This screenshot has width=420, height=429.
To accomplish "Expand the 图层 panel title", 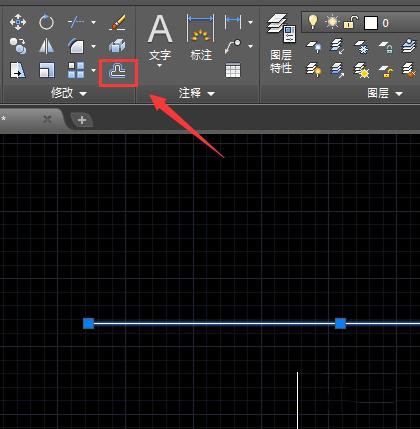I will (x=385, y=93).
